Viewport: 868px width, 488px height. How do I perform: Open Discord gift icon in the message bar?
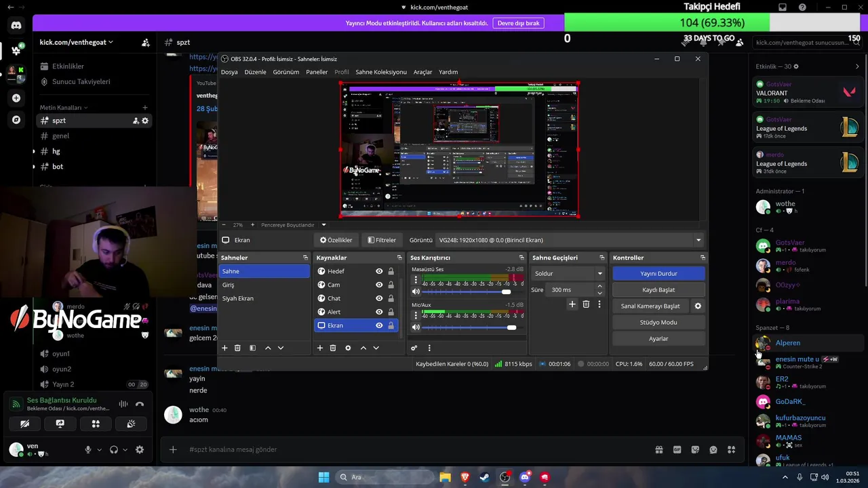coord(658,449)
